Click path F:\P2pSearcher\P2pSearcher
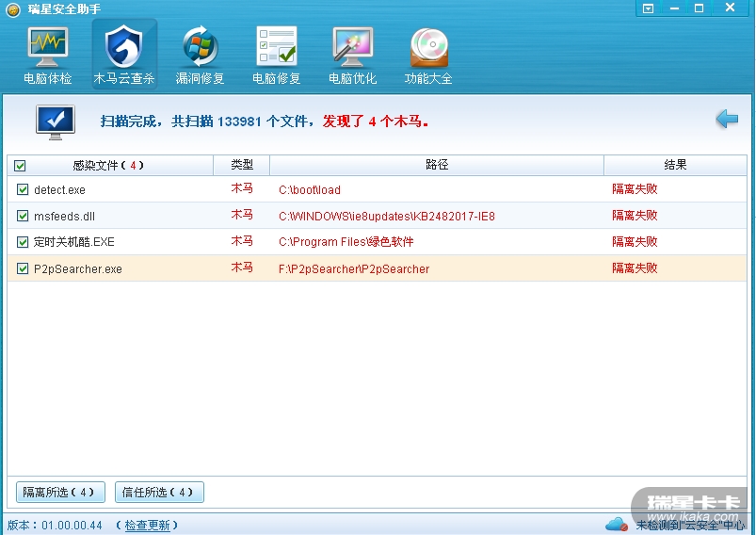The width and height of the screenshot is (756, 535). point(354,269)
